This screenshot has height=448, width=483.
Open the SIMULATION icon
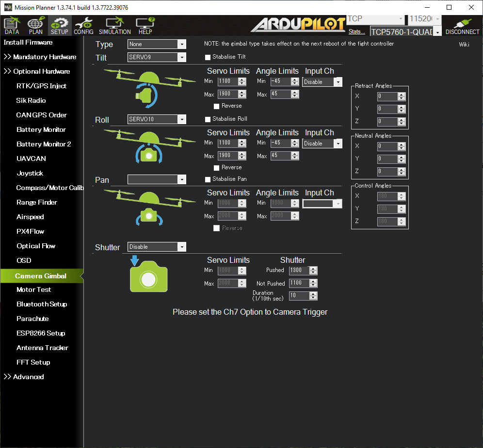114,26
